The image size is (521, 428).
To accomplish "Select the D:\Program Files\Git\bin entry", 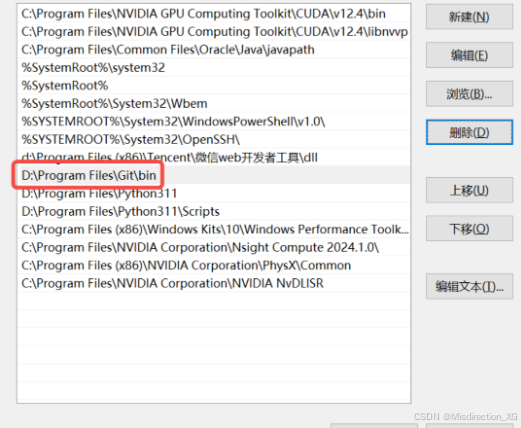I will tap(214, 175).
